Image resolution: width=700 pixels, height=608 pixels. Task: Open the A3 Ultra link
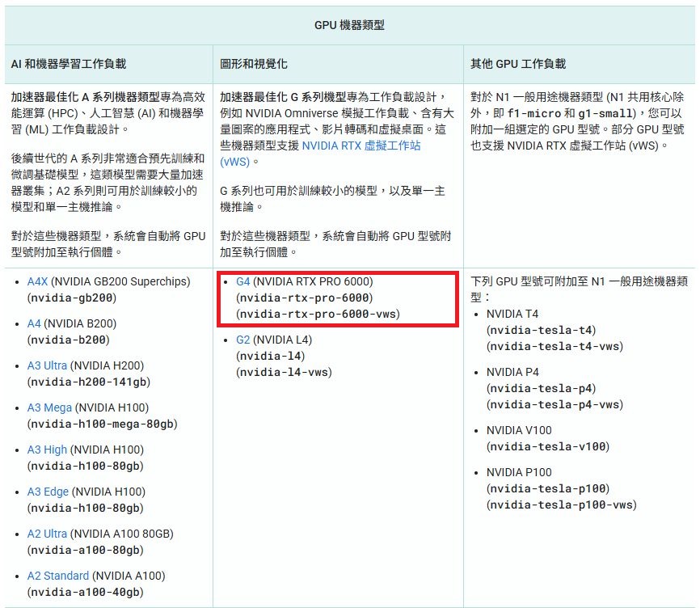point(47,365)
